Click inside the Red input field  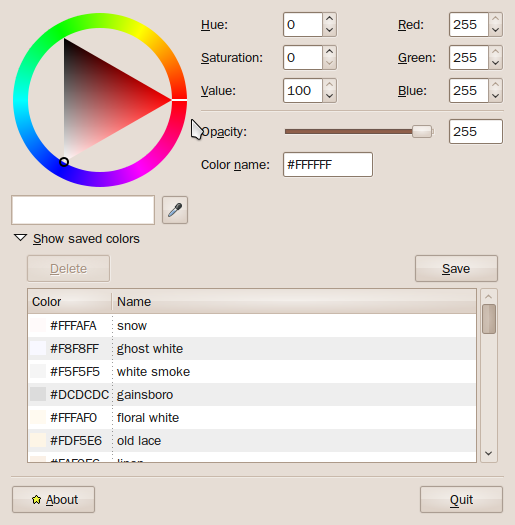469,24
